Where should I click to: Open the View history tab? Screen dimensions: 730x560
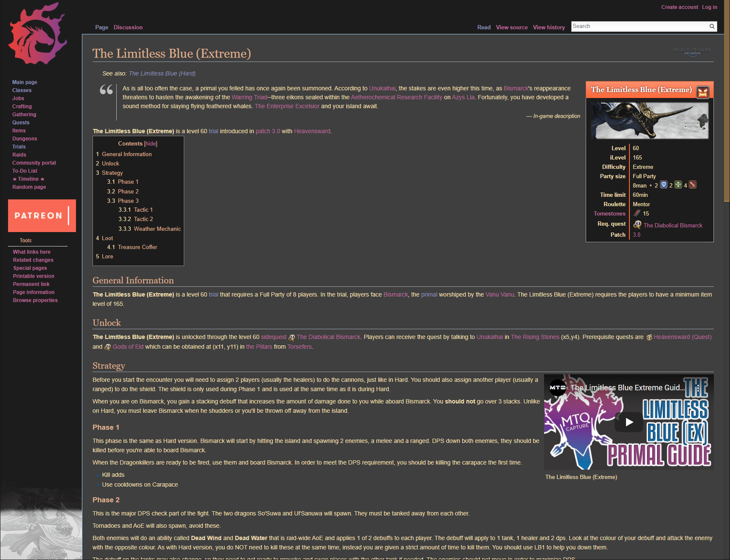(549, 27)
